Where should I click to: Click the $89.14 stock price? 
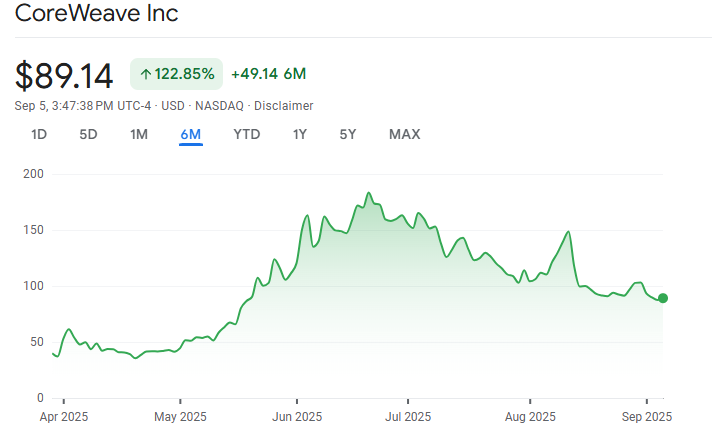click(x=65, y=75)
